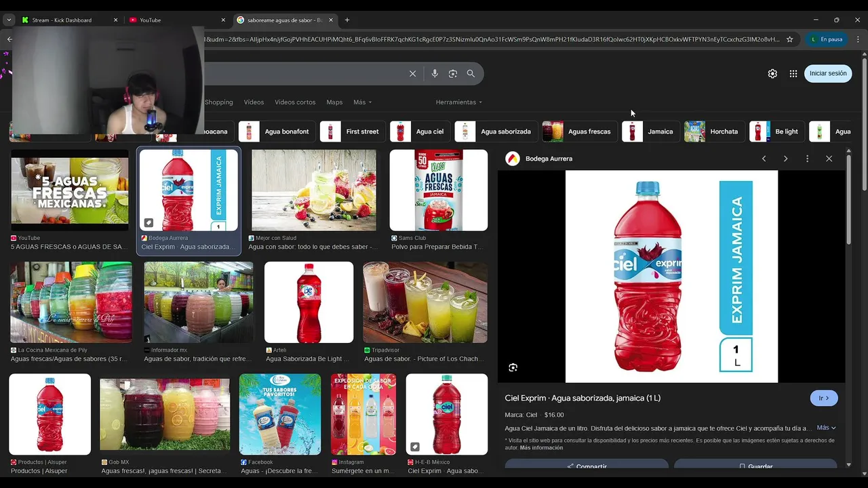Screen dimensions: 868x488
Task: Open the Sams Club Aguas Frescas thumbnail
Action: pos(439,190)
